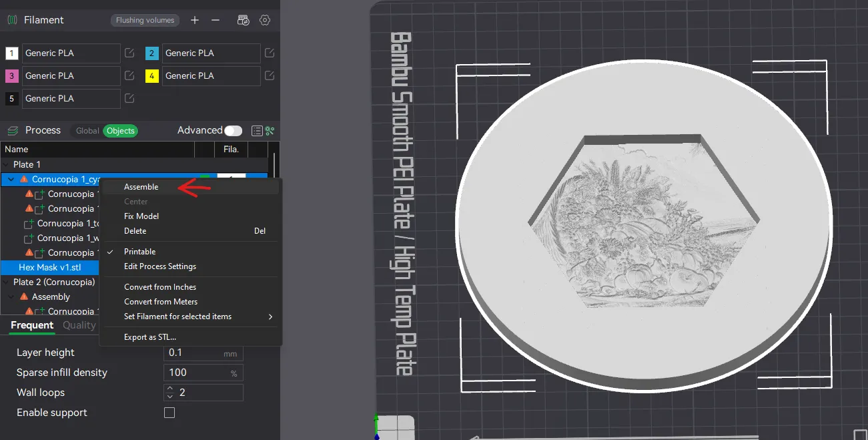
Task: Choose Convert from Meters
Action: [x=190, y=302]
